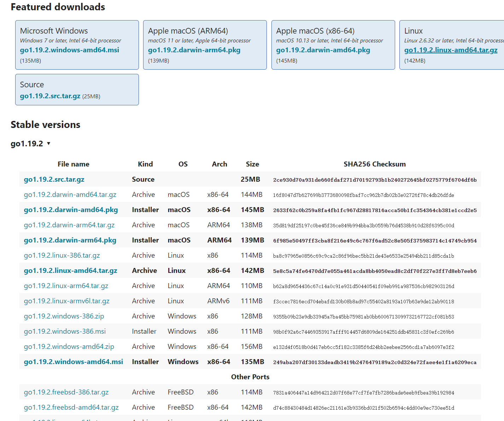Select checksum starting with 6f985e50497ff
504x421 pixels.
375,241
